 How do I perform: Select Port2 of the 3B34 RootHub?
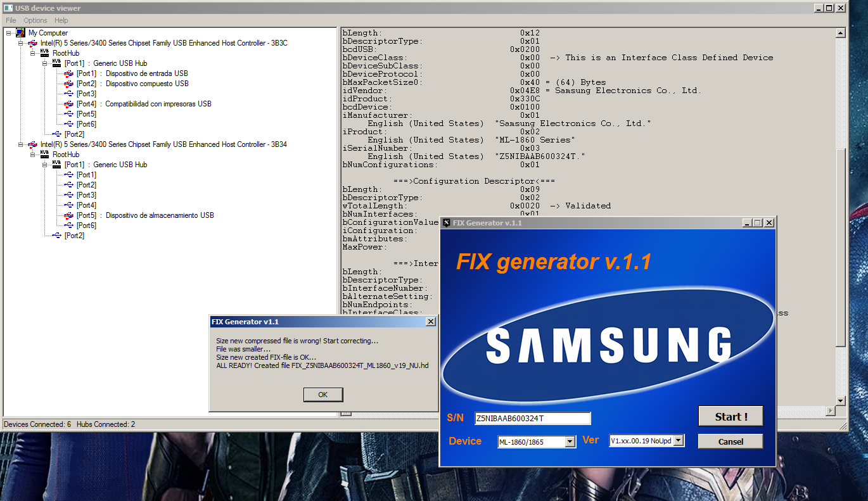[x=74, y=236]
